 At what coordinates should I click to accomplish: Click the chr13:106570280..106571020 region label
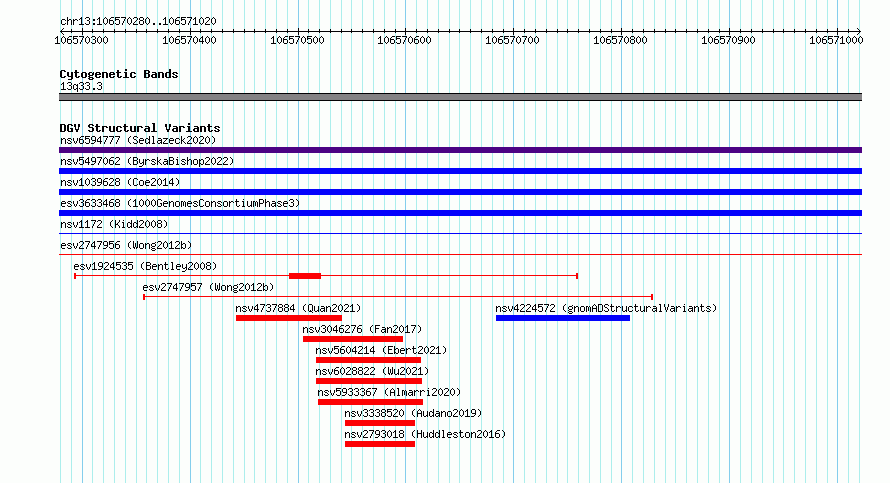(138, 22)
